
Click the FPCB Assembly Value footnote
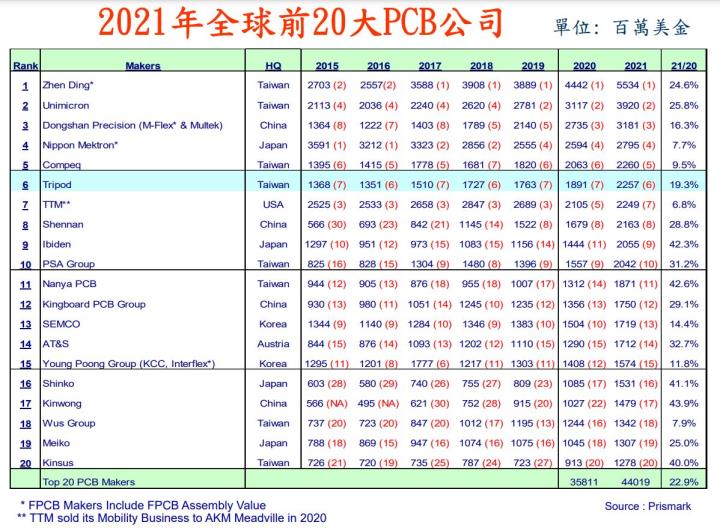pyautogui.click(x=143, y=506)
